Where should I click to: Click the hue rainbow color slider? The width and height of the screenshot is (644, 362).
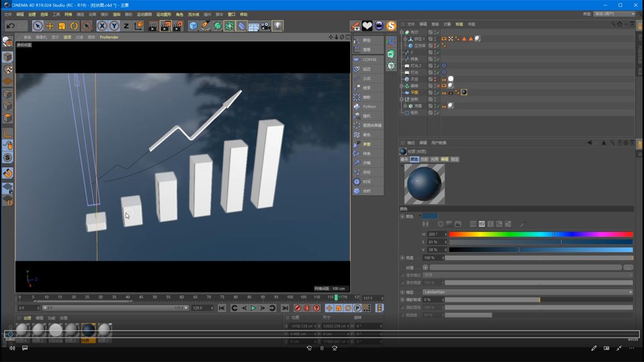541,234
